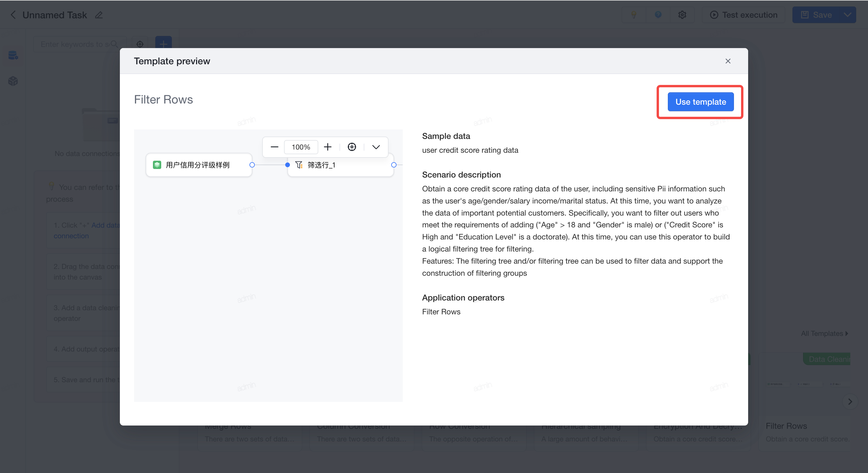Close the Template preview dialog
Image resolution: width=868 pixels, height=473 pixels.
[728, 61]
